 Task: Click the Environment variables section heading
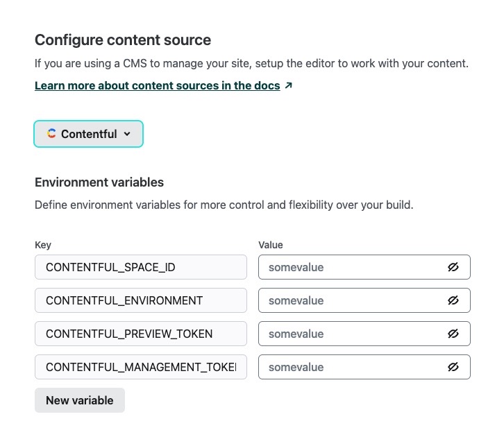coord(99,182)
